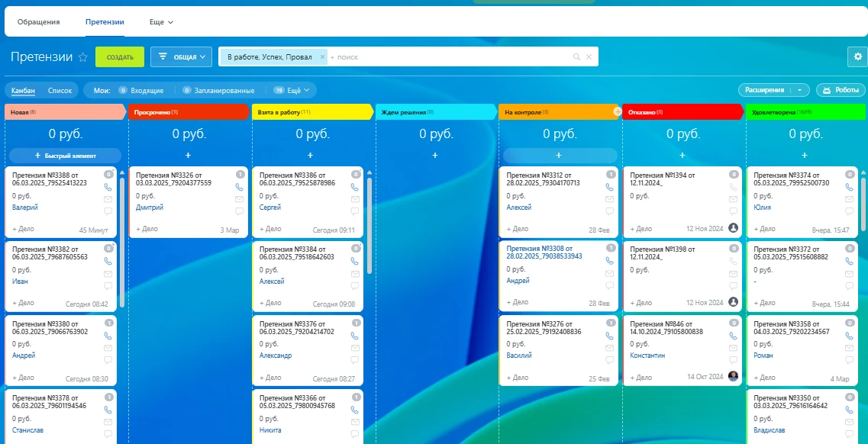Open the Роботы button
This screenshot has height=444, width=868.
pyautogui.click(x=841, y=90)
